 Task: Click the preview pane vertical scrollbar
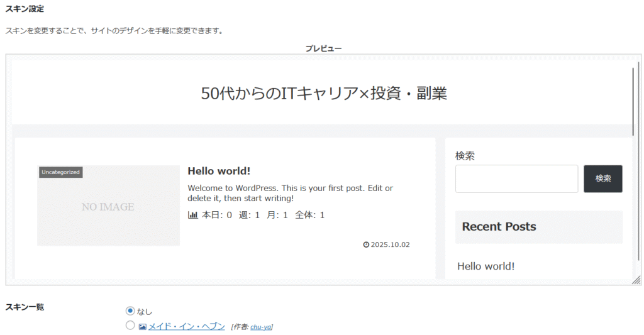633,101
